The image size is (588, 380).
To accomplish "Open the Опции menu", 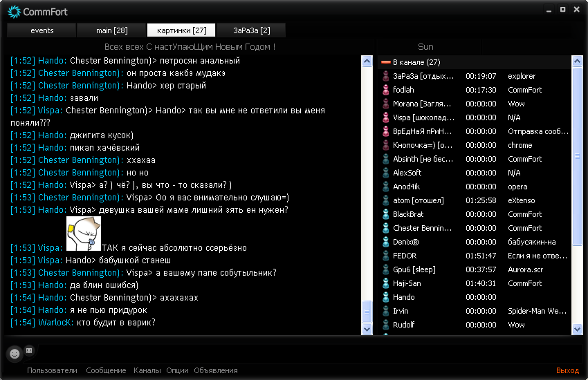I will [x=177, y=370].
